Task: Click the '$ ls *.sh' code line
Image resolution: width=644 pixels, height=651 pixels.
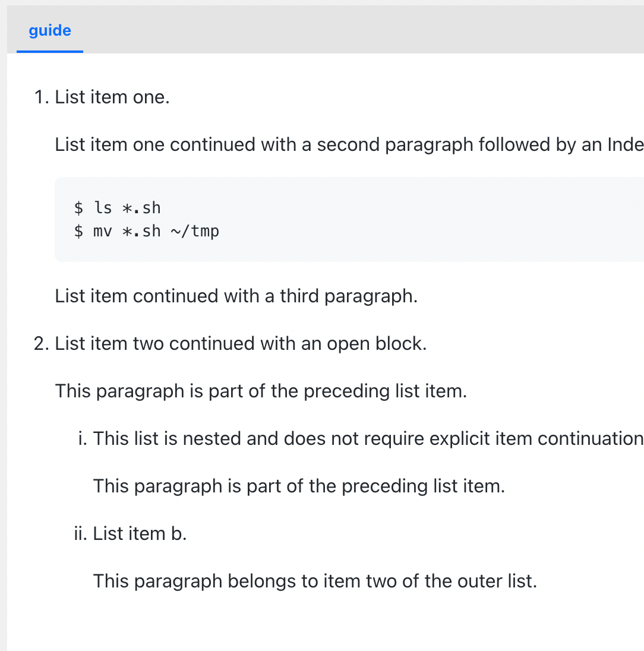Action: coord(118,208)
